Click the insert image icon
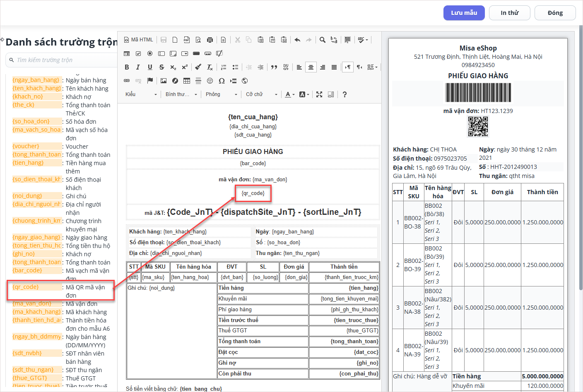This screenshot has height=392, width=583. (164, 81)
